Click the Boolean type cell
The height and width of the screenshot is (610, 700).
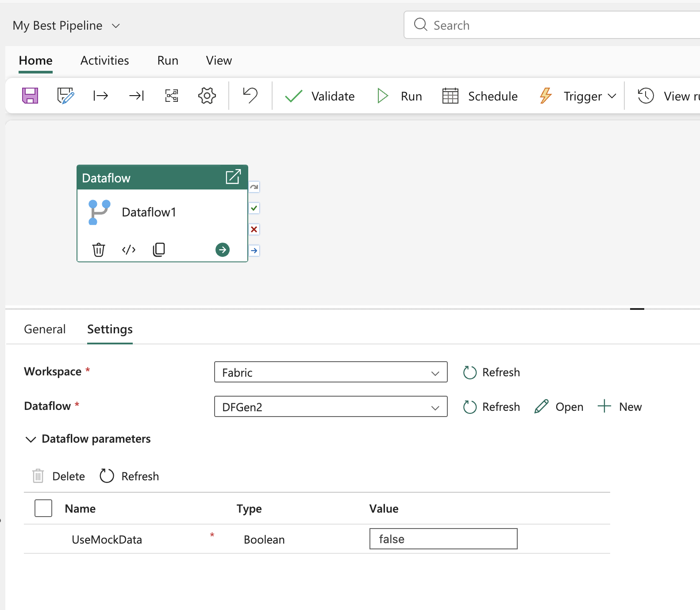tap(264, 540)
